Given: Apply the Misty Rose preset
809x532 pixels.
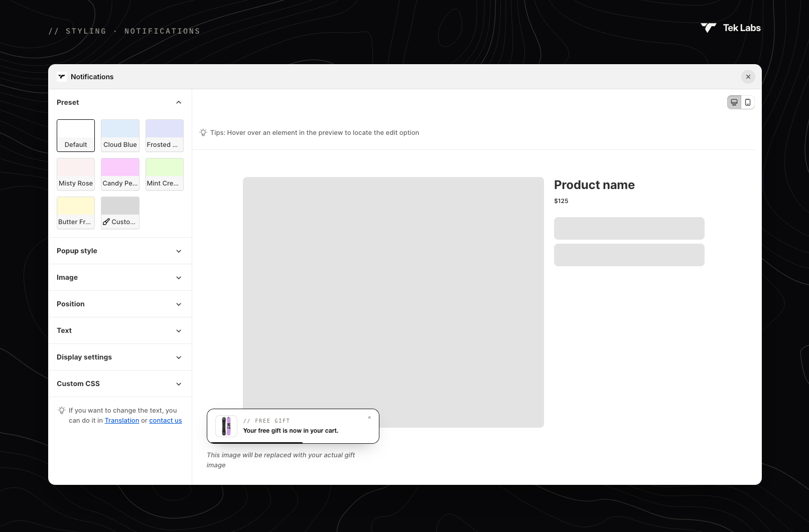Looking at the screenshot, I should [76, 174].
